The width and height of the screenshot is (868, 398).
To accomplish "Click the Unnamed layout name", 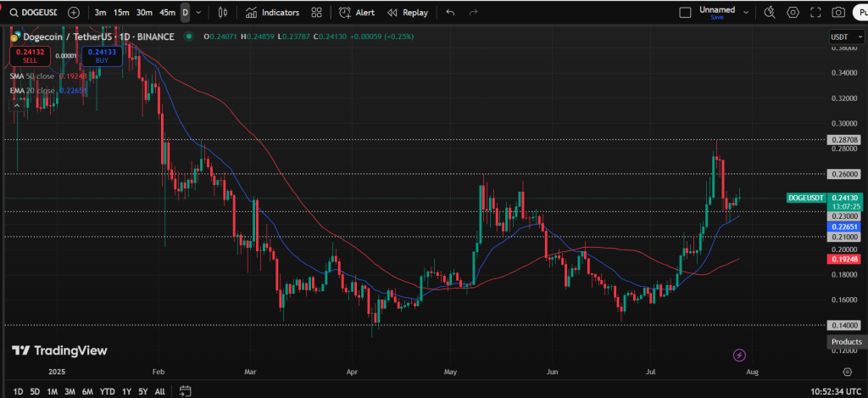I will click(717, 9).
